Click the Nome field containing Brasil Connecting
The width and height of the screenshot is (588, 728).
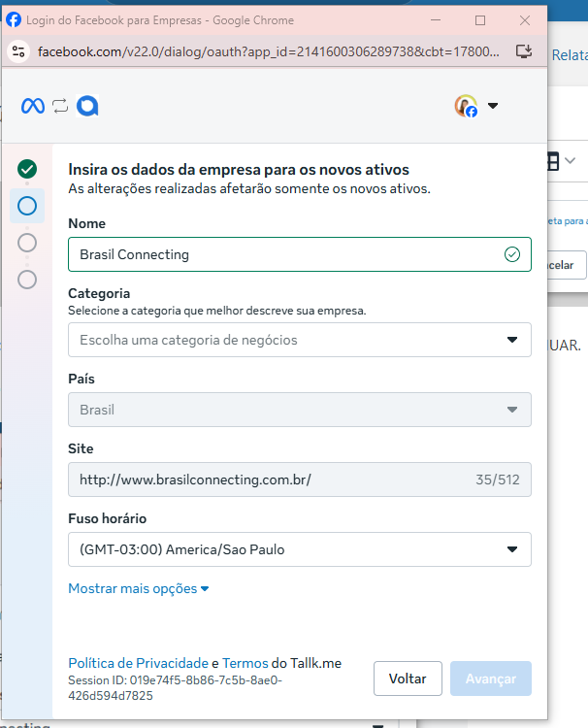click(x=300, y=254)
